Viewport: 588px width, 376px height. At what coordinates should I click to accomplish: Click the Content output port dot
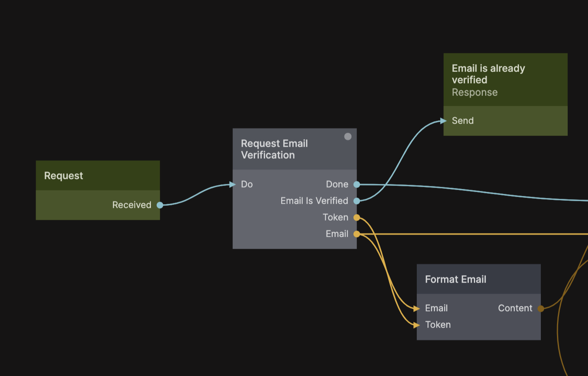[x=540, y=308]
